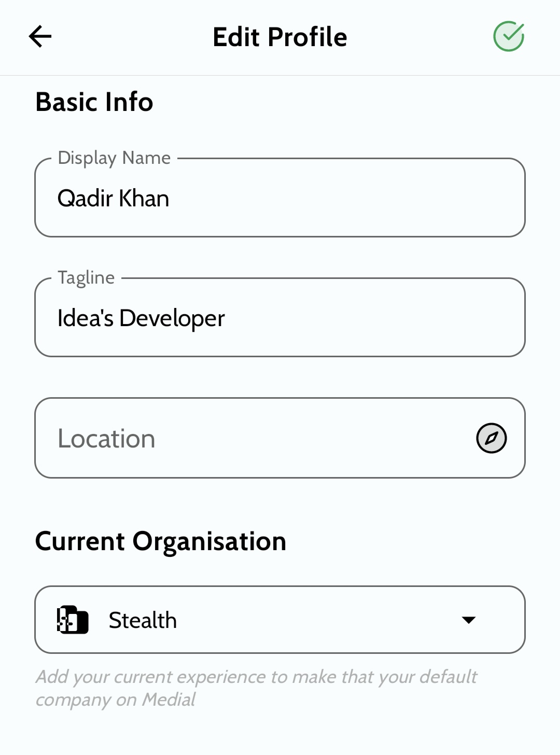Click the Location placeholder text
This screenshot has width=560, height=755.
click(106, 439)
